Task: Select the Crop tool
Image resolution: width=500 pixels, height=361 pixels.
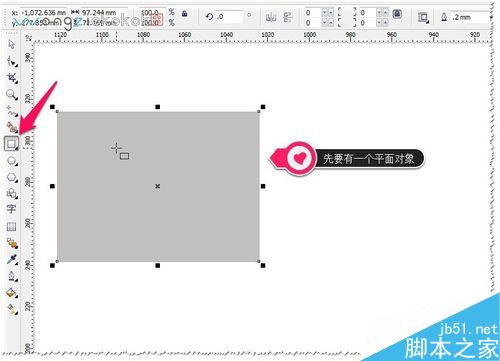Action: [x=12, y=78]
